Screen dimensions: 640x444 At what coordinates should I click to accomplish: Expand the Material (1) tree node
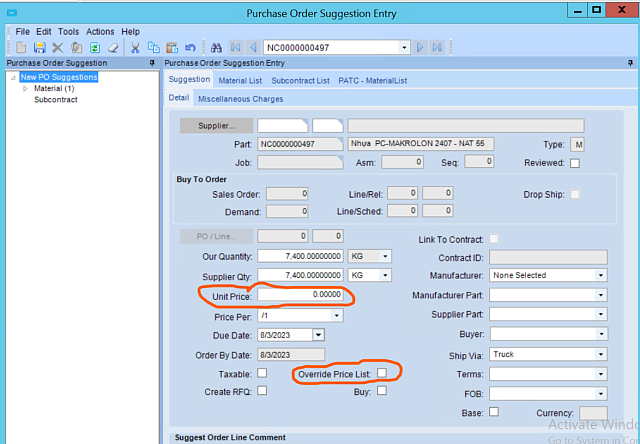coord(25,89)
